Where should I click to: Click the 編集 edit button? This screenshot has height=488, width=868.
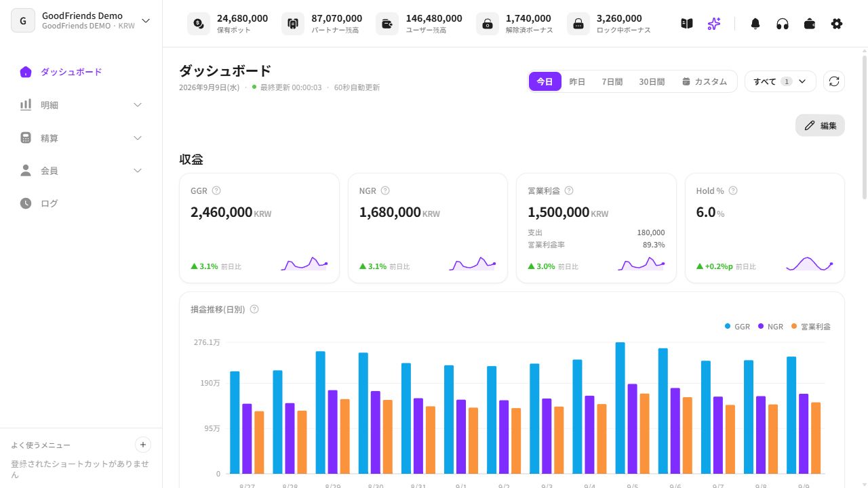coord(820,125)
